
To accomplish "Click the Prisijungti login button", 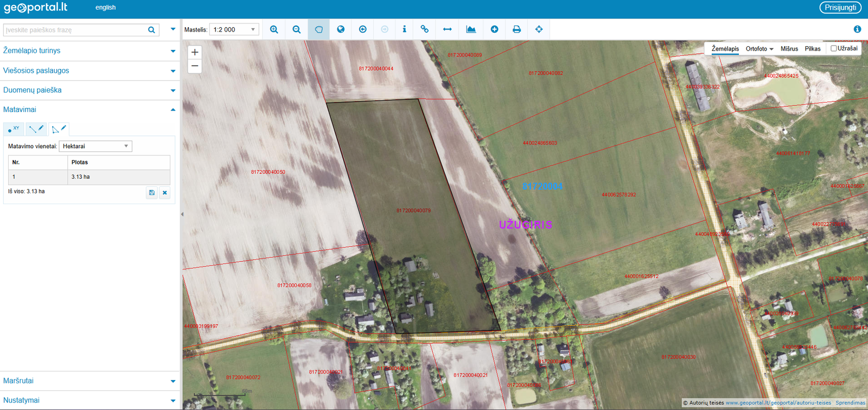I will coord(840,8).
